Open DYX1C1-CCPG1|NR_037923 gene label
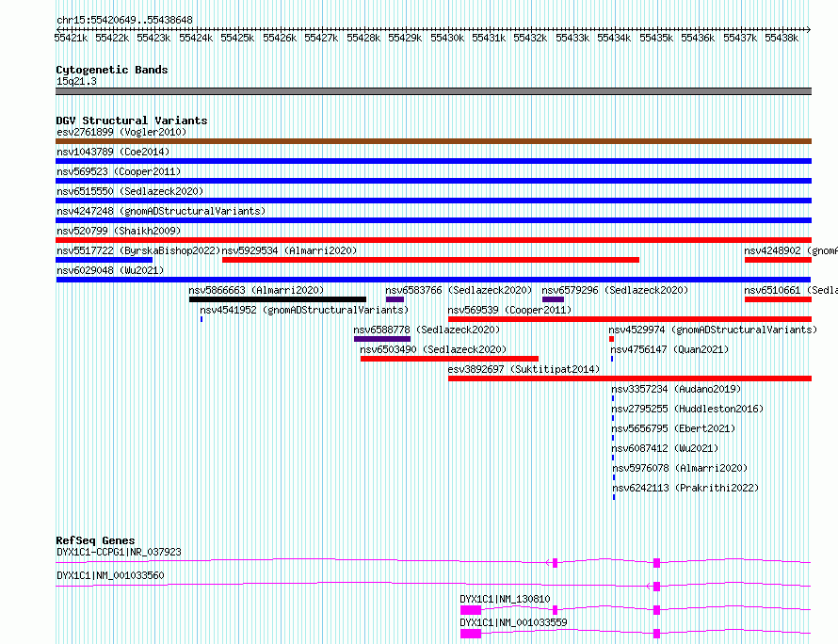Viewport: 838px width, 644px height. point(119,552)
